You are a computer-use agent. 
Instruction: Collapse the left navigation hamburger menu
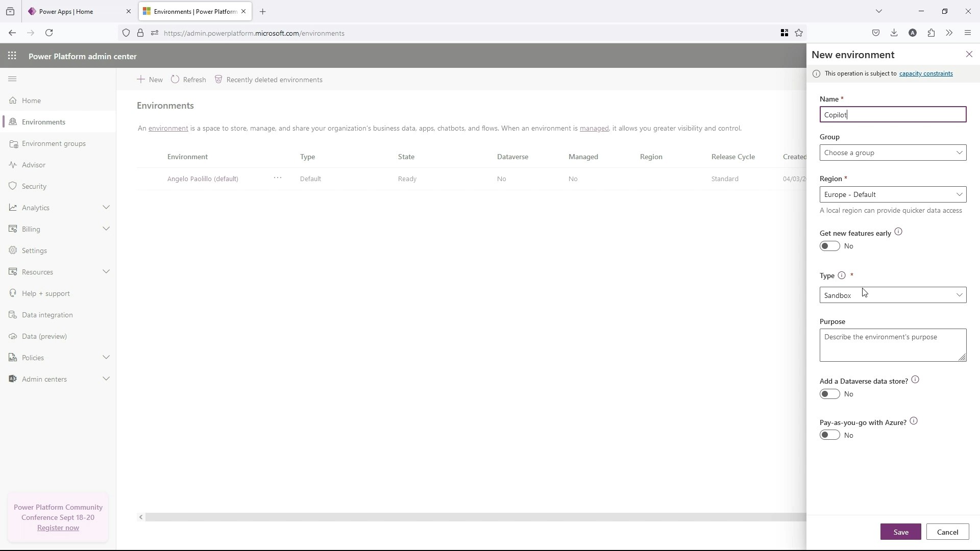coord(13,79)
